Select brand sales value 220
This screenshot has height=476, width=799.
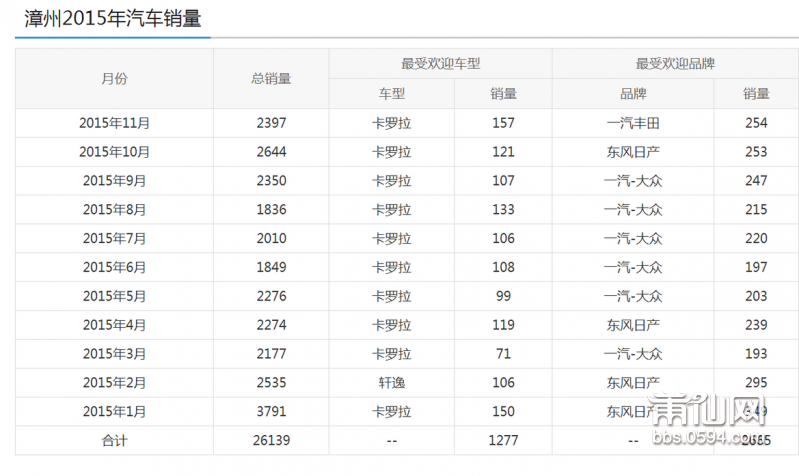756,239
